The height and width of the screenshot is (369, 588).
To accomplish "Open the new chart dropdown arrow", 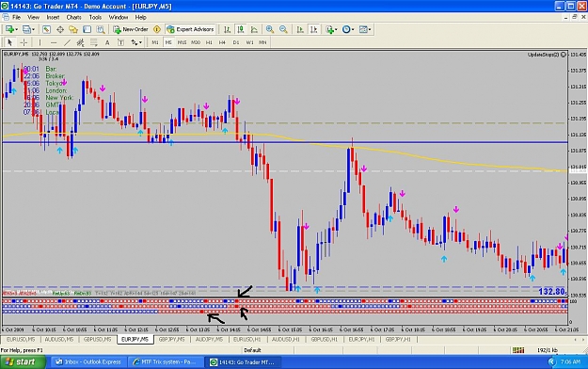I will pyautogui.click(x=16, y=29).
